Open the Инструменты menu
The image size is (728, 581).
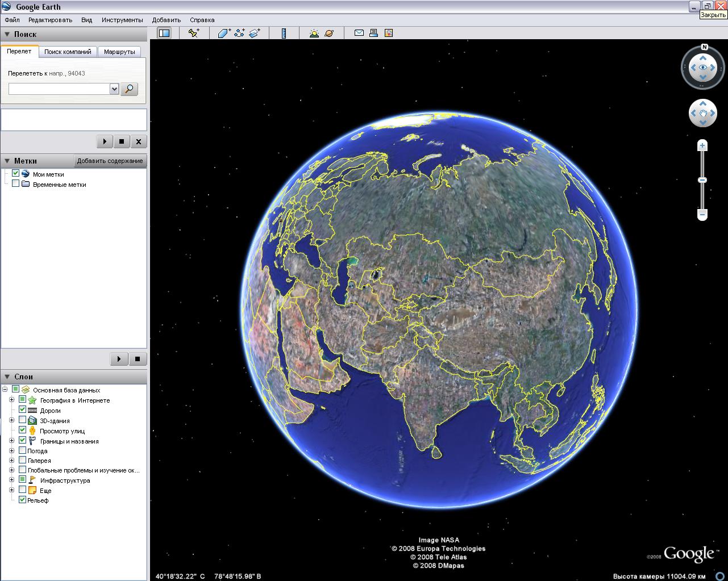point(122,20)
